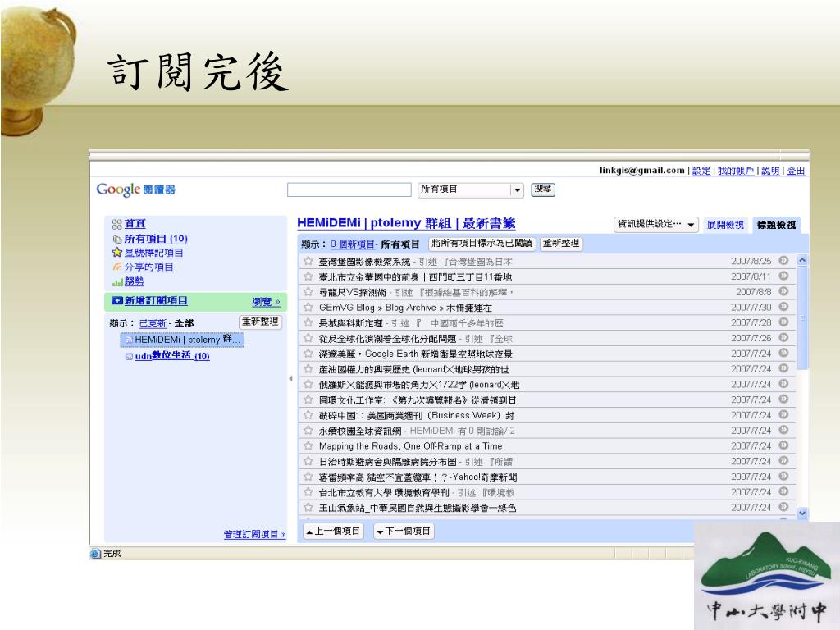Click the all items (所有項目) icon
Viewport: 840px width, 630px height.
[117, 239]
